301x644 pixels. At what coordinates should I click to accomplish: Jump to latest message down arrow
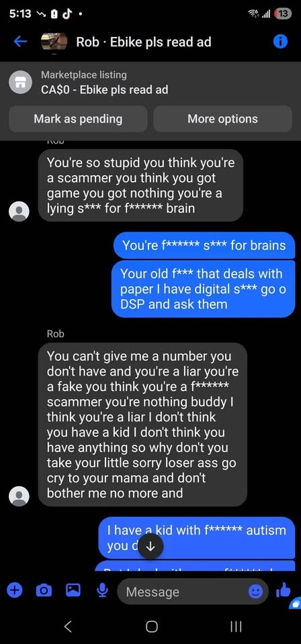150,546
